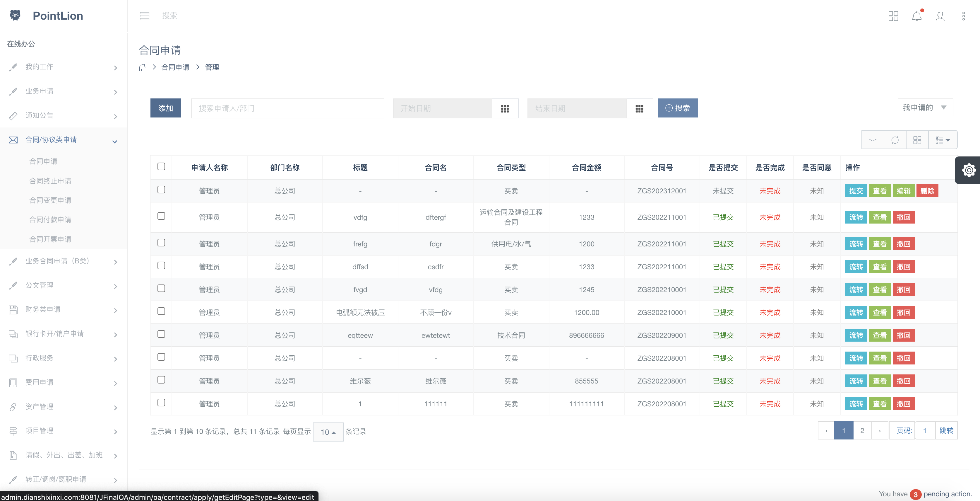Open the 我申请的 filter dropdown
The width and height of the screenshot is (980, 501).
[x=925, y=108]
